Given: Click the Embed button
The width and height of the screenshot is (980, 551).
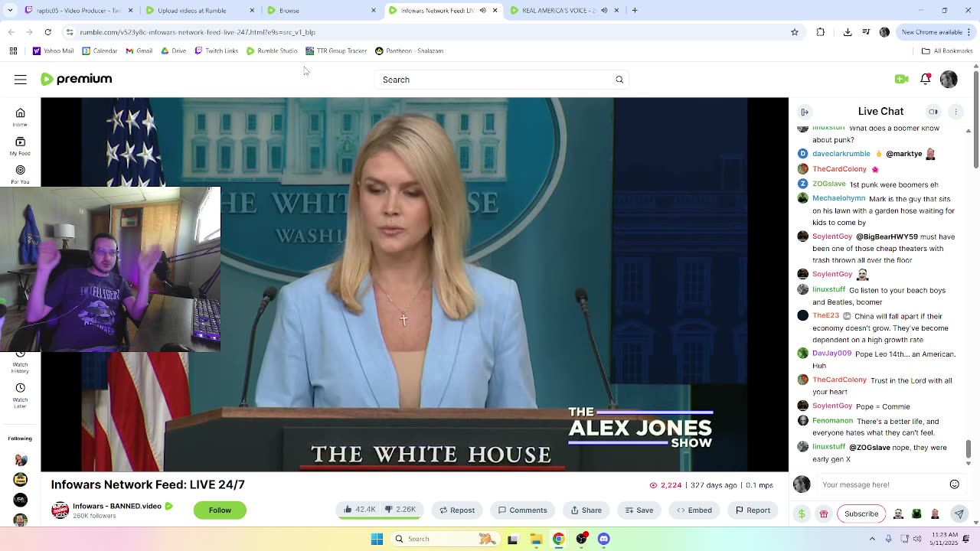Looking at the screenshot, I should click(694, 510).
